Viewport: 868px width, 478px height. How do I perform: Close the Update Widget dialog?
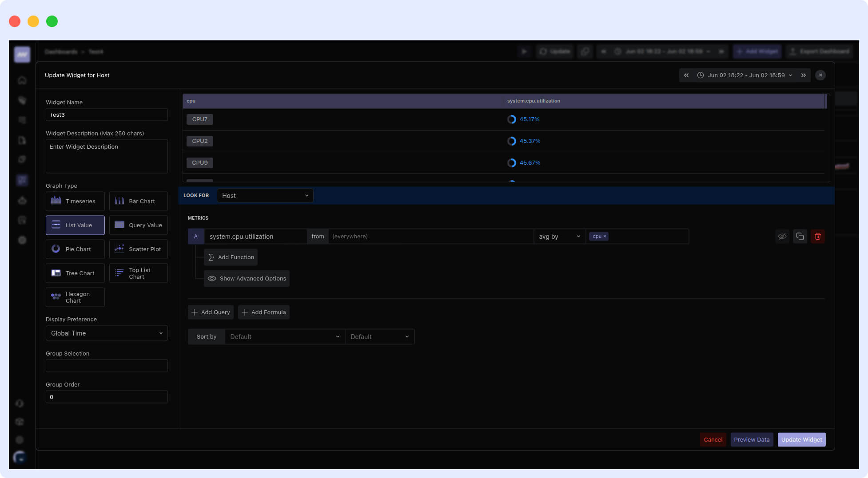[x=820, y=75]
